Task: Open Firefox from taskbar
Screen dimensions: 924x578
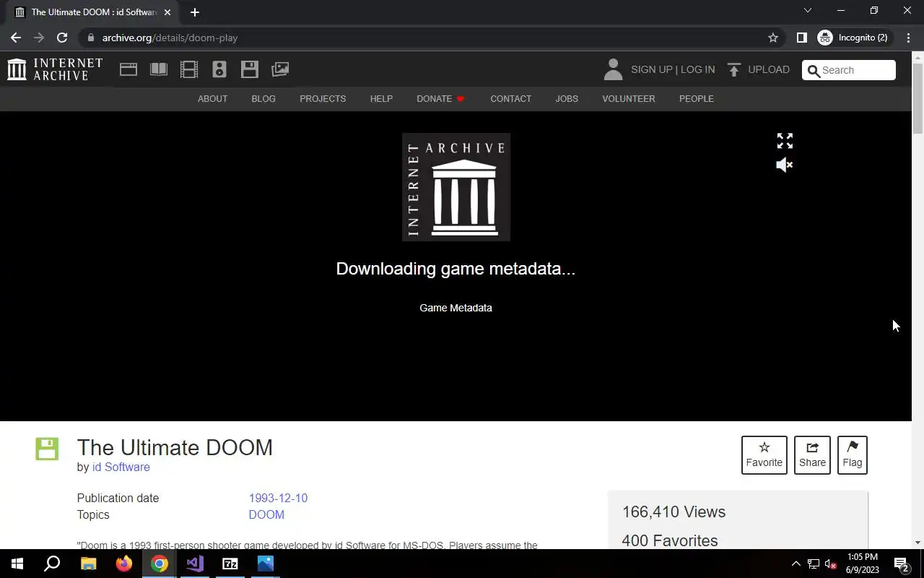Action: [x=123, y=564]
